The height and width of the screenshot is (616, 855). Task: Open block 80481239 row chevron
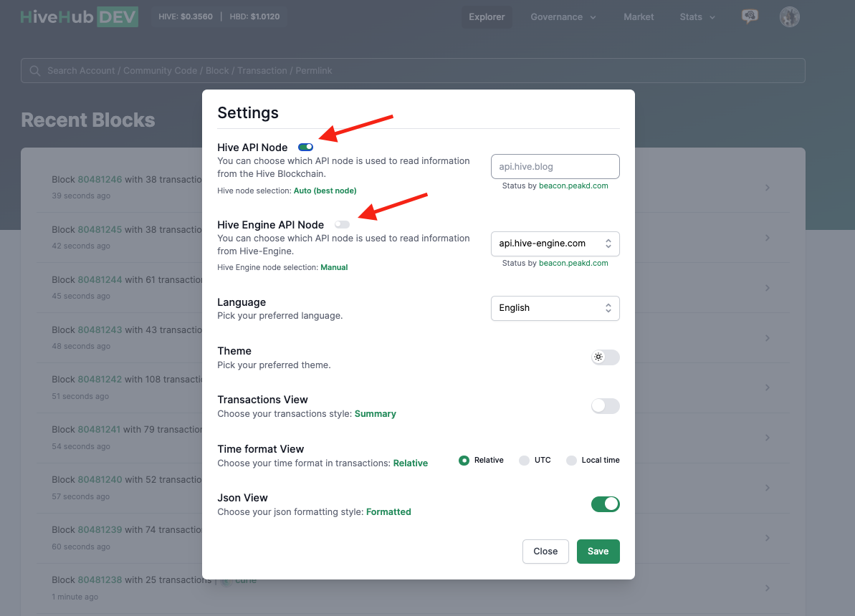pos(768,538)
